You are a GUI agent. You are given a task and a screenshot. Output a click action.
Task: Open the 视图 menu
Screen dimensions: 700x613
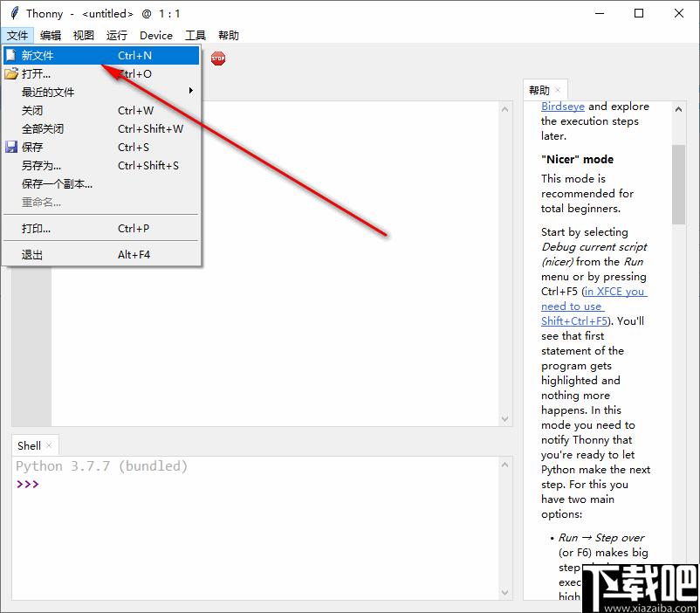tap(84, 35)
